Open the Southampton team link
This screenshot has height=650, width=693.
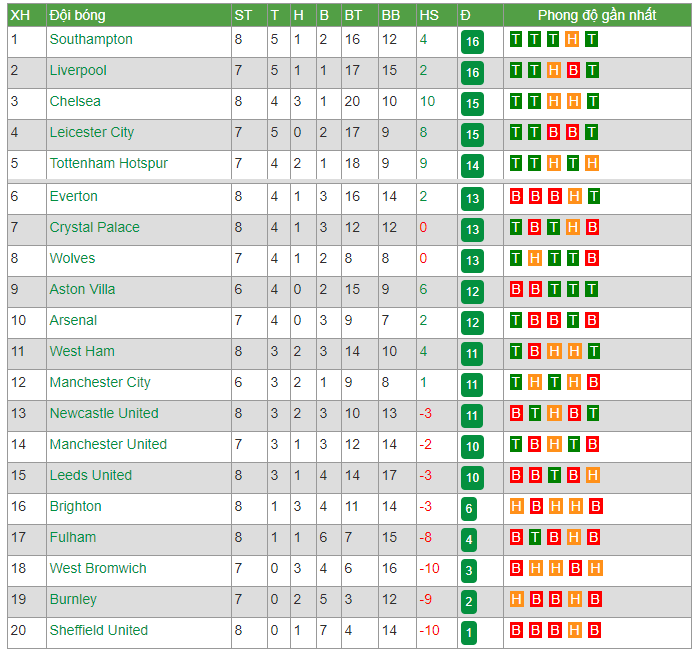91,39
